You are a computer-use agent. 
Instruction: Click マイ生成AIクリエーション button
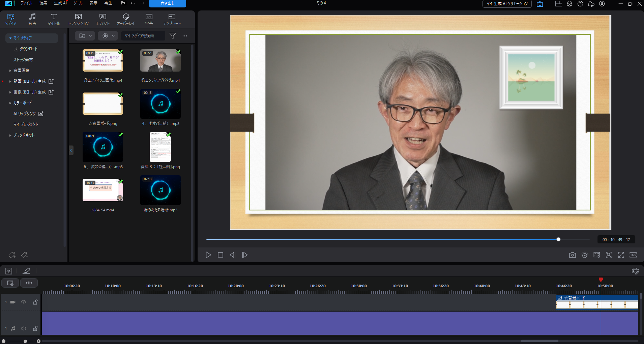507,4
